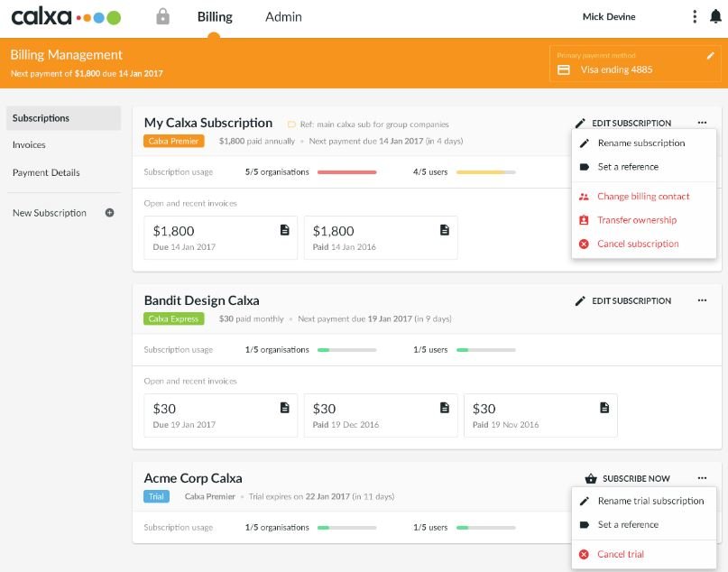Click Bandit Design 1/5 organisations usage bar
Image resolution: width=728 pixels, height=572 pixels.
click(346, 350)
